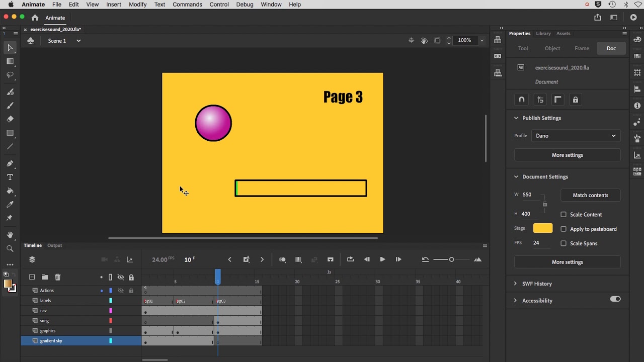Click Insert Keyframe button in timeline
The width and height of the screenshot is (644, 362).
click(x=246, y=259)
